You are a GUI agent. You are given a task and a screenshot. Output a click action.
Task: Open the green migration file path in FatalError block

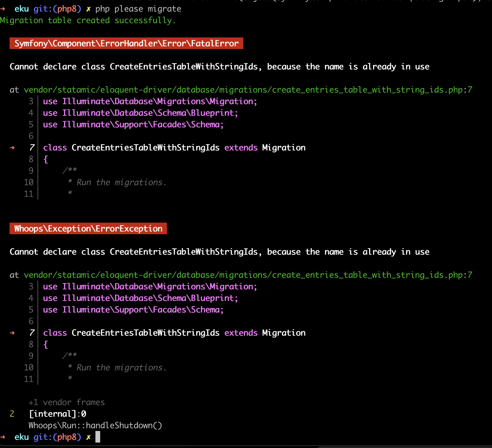click(x=248, y=90)
